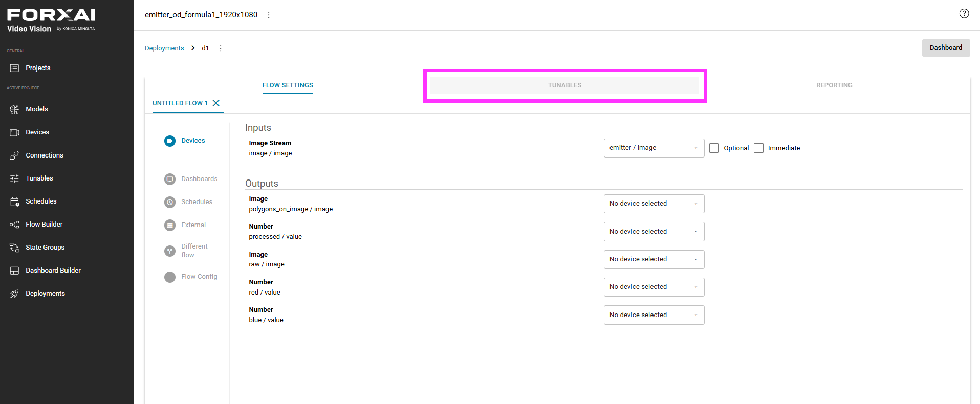The image size is (980, 404).
Task: Close the Untitled Flow 1 tab
Action: tap(216, 103)
